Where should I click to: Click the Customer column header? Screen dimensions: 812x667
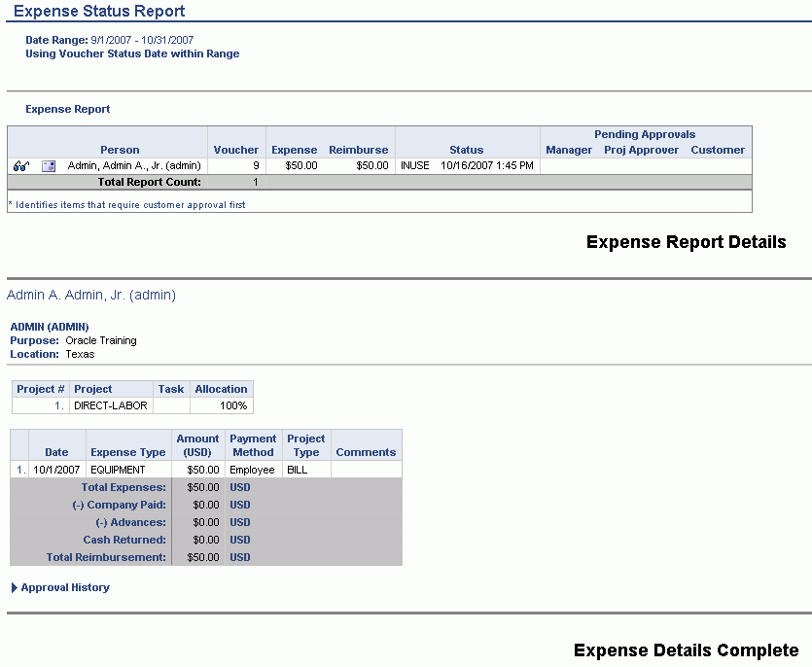[x=717, y=150]
